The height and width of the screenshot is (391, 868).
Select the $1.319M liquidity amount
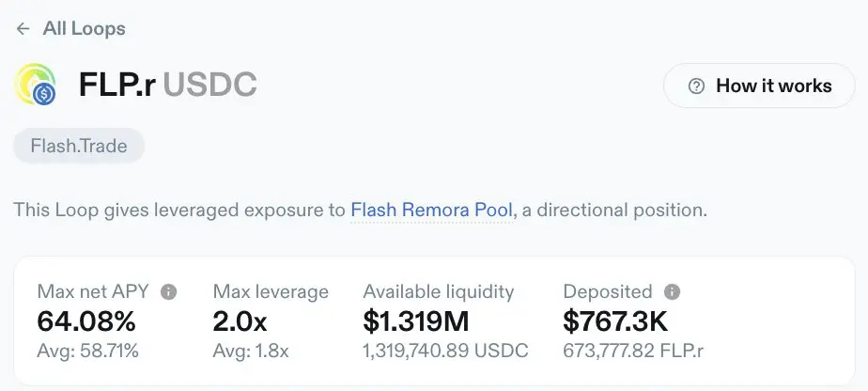(x=416, y=321)
